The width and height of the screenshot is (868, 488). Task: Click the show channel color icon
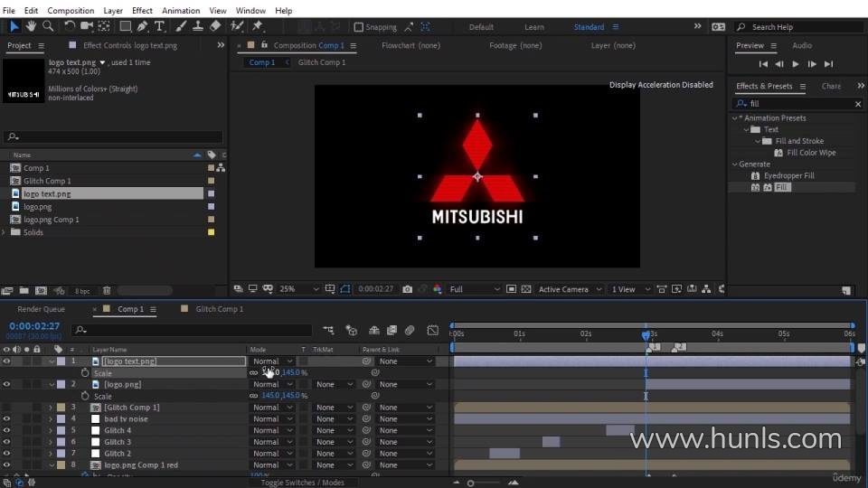coord(438,289)
